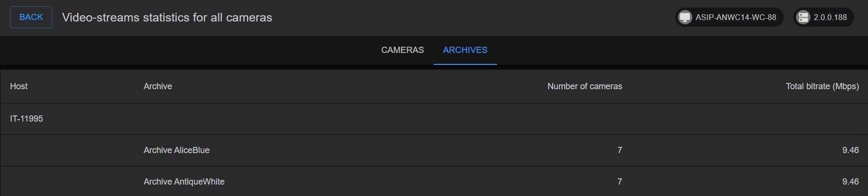Select the 2.0.0.188 server address label

[830, 18]
